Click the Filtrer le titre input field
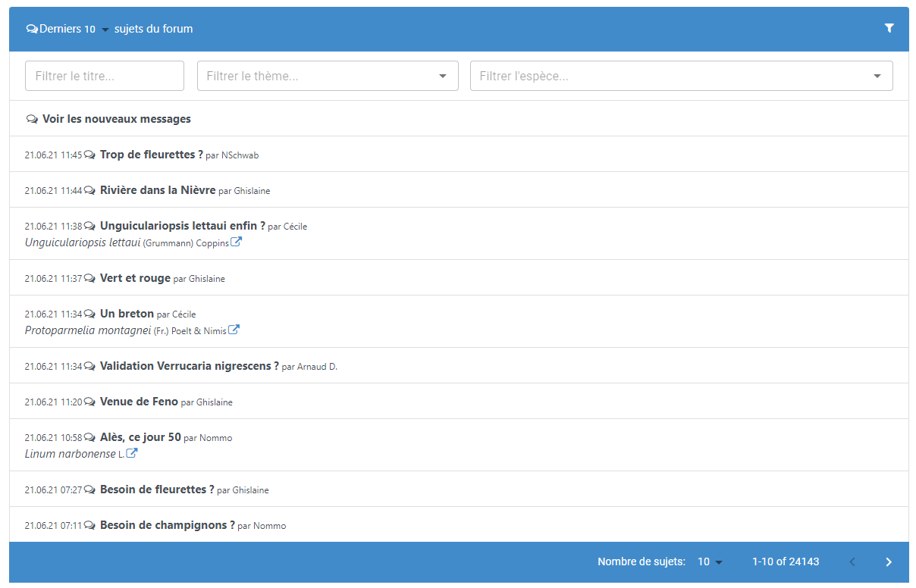This screenshot has height=588, width=916. point(105,76)
